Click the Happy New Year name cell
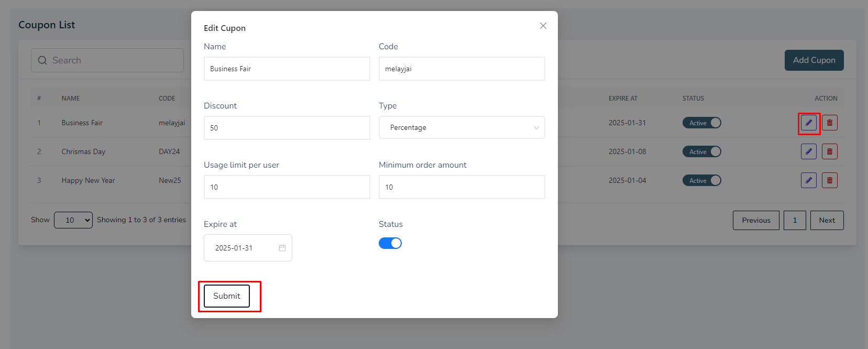The image size is (868, 349). point(88,180)
